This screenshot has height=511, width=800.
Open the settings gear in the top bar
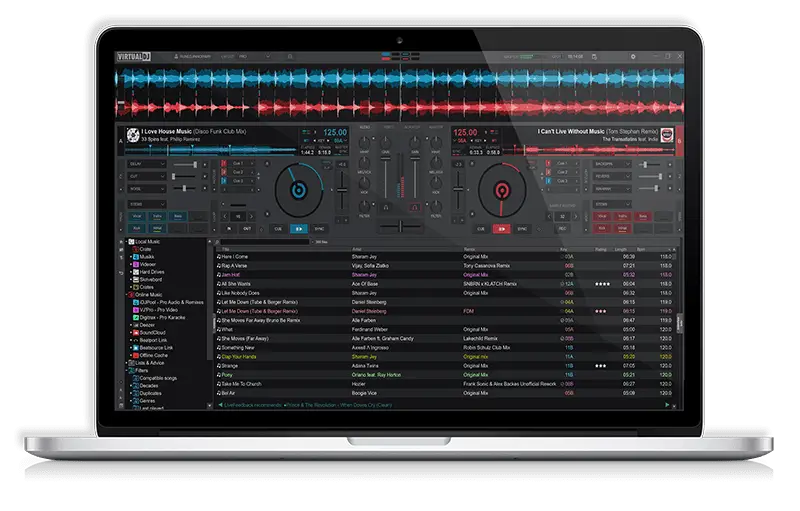pyautogui.click(x=633, y=57)
